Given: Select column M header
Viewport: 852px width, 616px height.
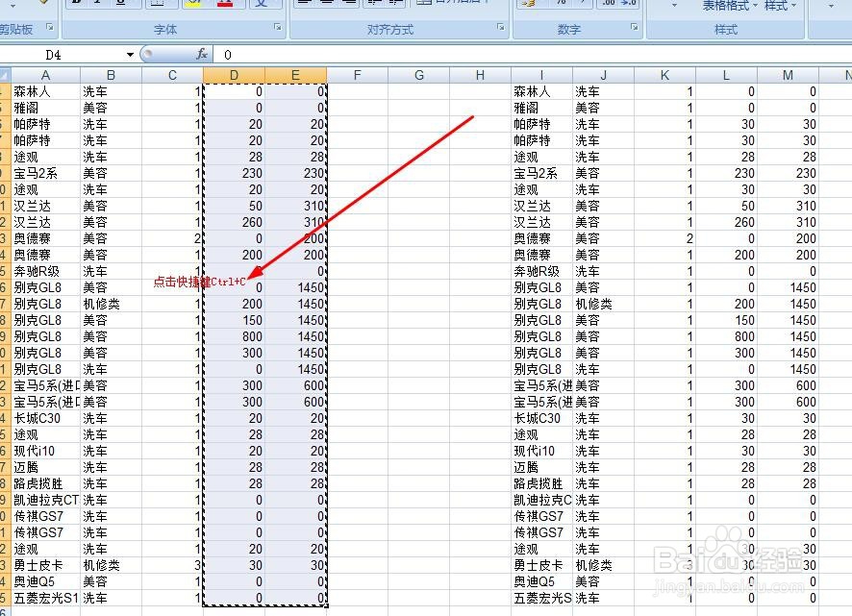Looking at the screenshot, I should tap(788, 75).
